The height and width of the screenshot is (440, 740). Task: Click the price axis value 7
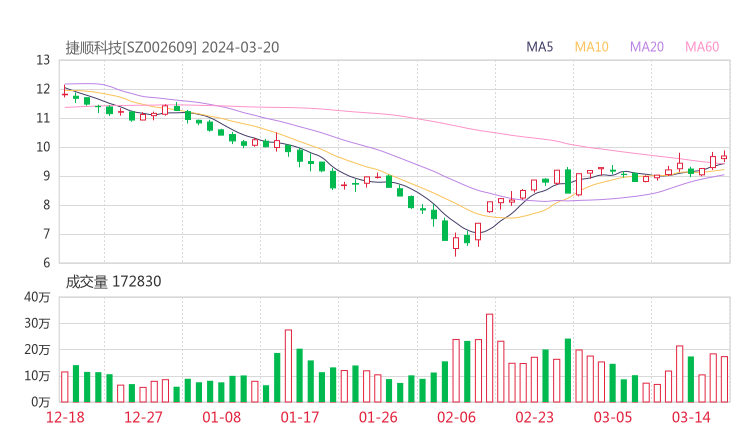pyautogui.click(x=46, y=234)
